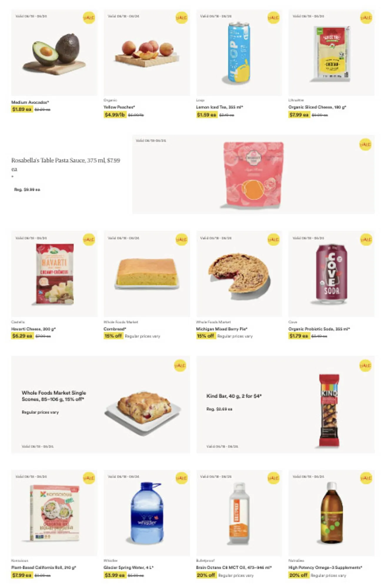Open the Organic Sliced Cheese product title
The height and width of the screenshot is (588, 381).
click(x=317, y=107)
